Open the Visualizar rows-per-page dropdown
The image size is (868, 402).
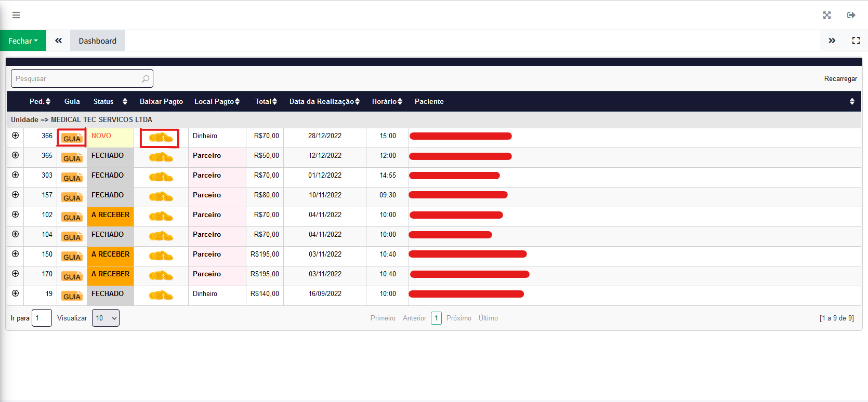point(106,318)
